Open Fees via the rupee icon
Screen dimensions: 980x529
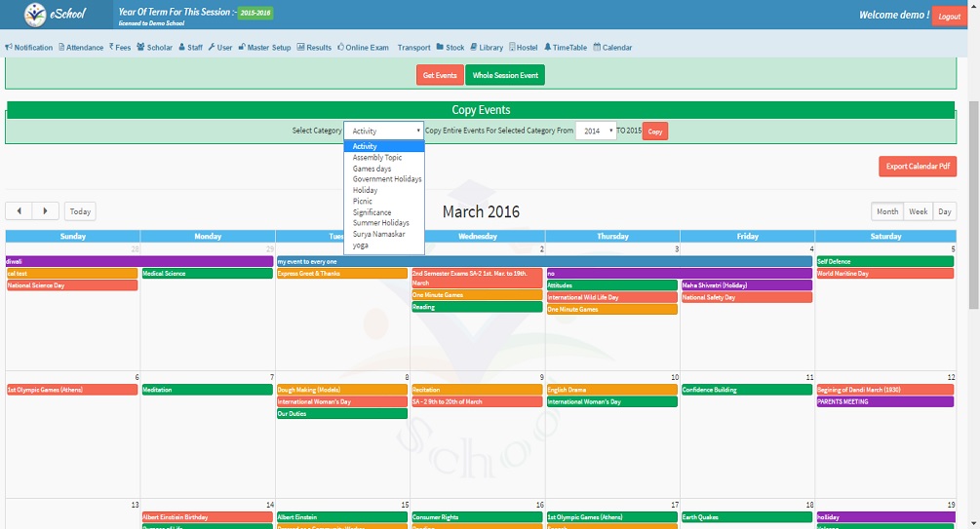pyautogui.click(x=111, y=47)
